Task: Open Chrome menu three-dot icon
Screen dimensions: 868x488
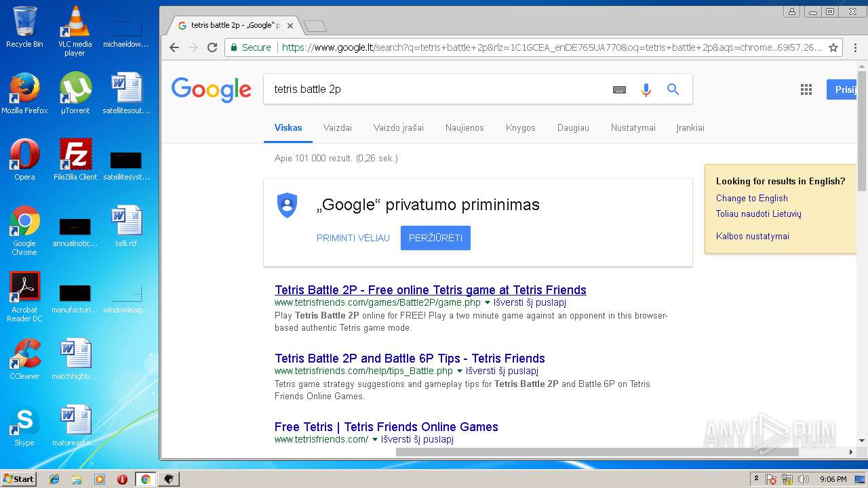Action: coord(855,47)
